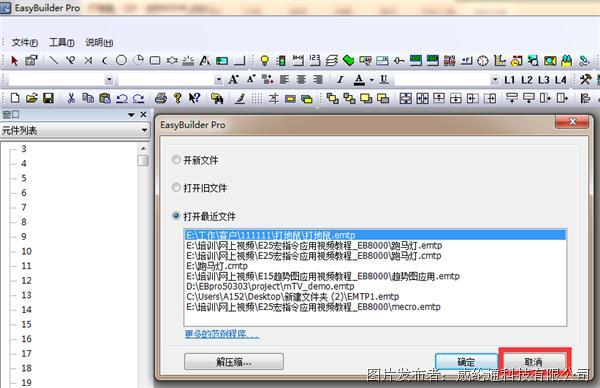
Task: Insert a numeric 123 display object
Action: [315, 60]
